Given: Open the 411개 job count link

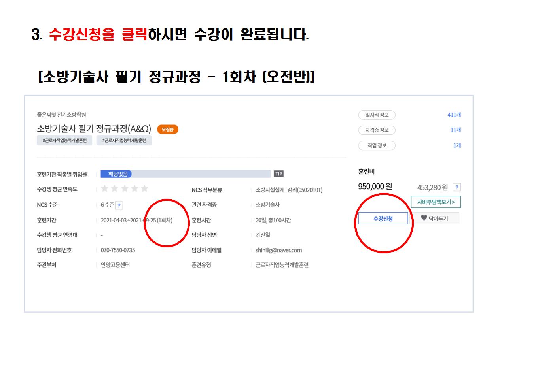Looking at the screenshot, I should 454,115.
